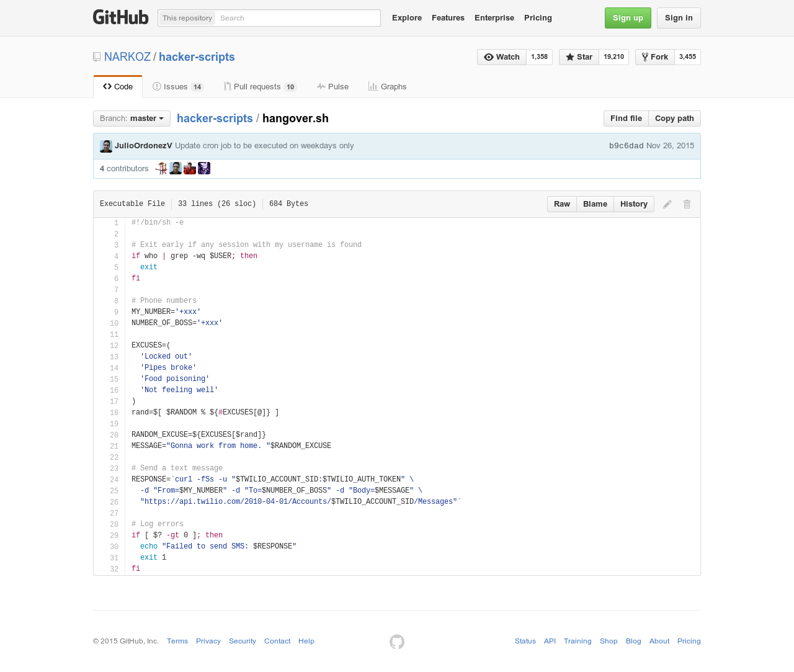Open the API footer link
Screen dimensions: 794x672
pyautogui.click(x=550, y=641)
